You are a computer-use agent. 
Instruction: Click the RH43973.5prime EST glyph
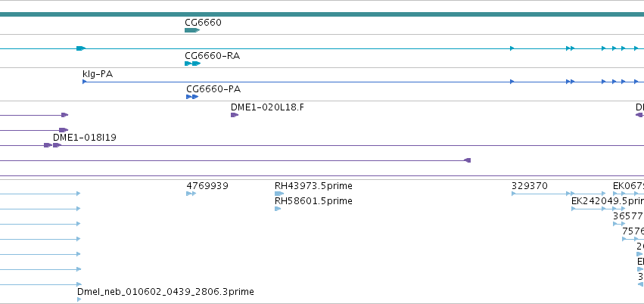point(279,194)
